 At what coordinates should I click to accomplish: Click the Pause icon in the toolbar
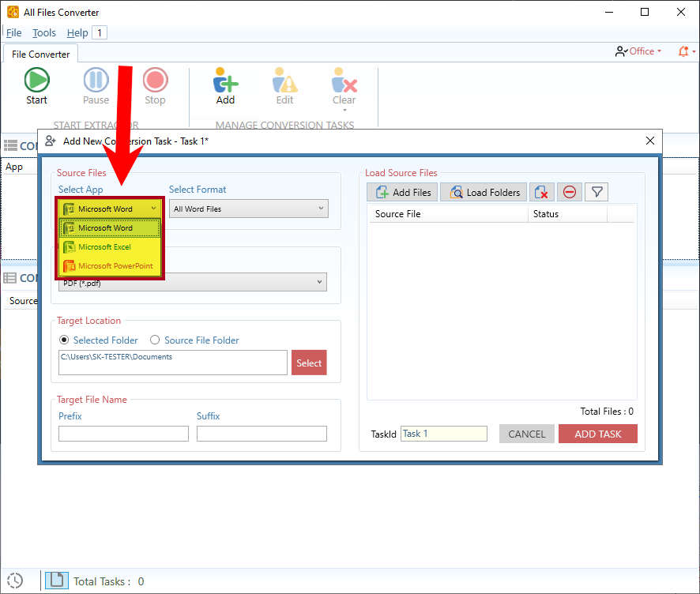click(x=96, y=79)
